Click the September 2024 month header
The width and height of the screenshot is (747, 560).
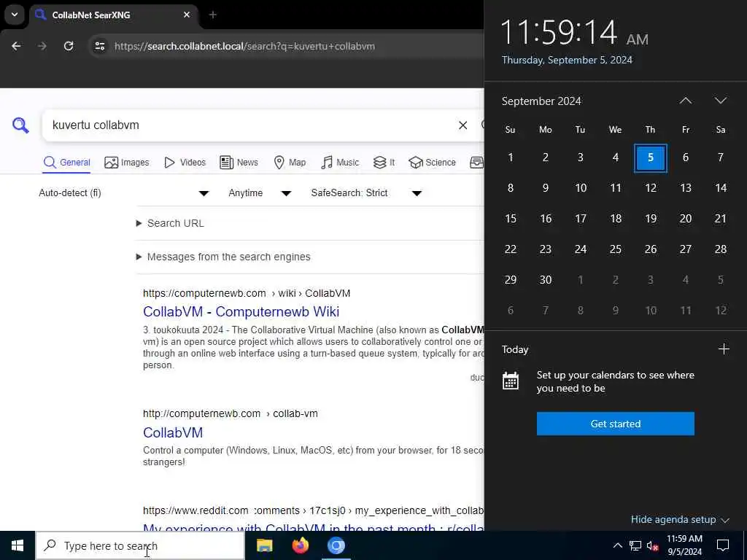tap(541, 101)
